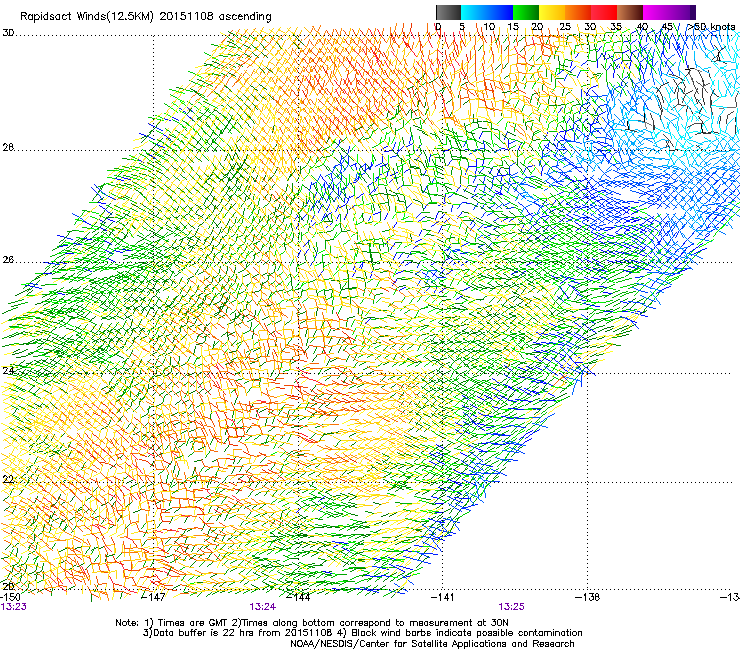Click the orange 25-30 knots color segment
The height and width of the screenshot is (650, 740).
click(x=578, y=12)
